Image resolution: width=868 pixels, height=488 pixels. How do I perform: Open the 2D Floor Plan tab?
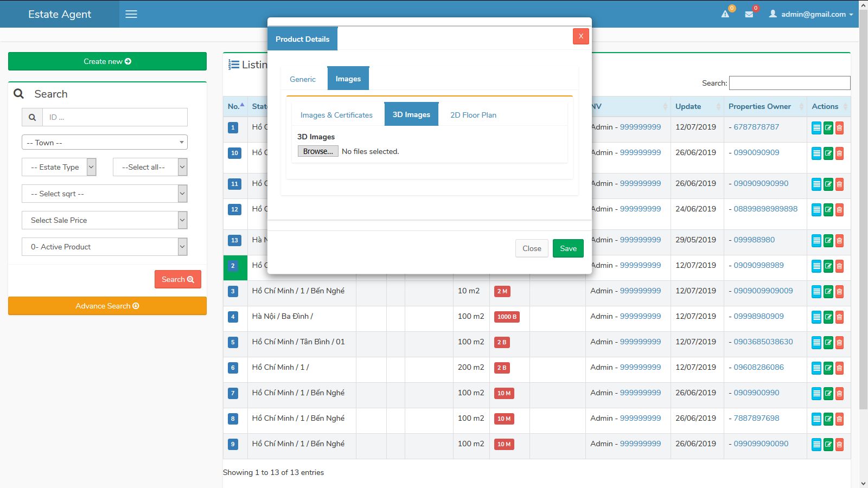click(x=473, y=115)
